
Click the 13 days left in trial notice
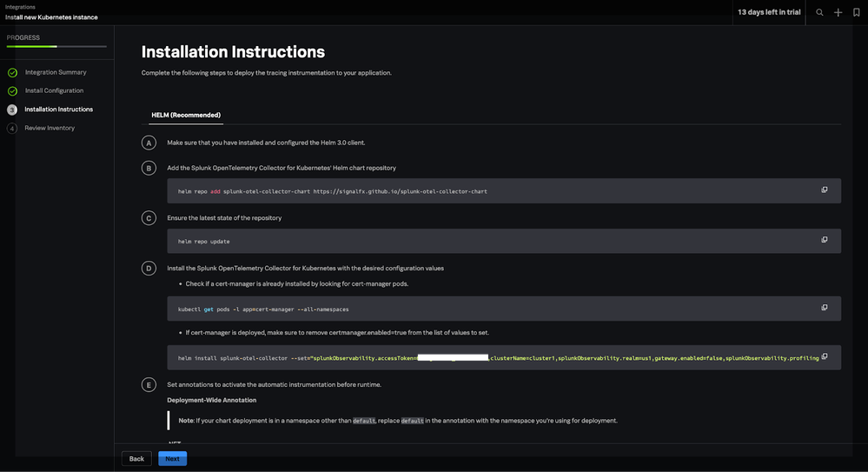(x=769, y=12)
